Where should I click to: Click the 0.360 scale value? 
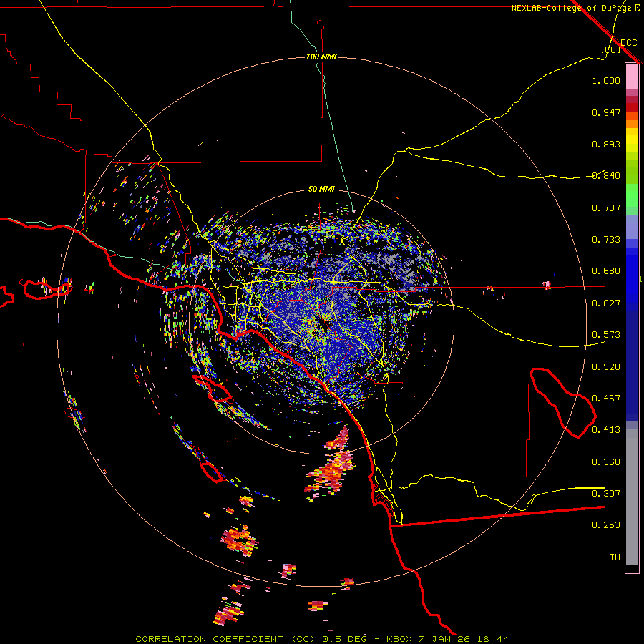pos(606,462)
